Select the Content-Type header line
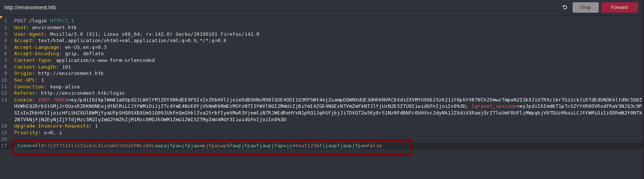 pos(84,60)
